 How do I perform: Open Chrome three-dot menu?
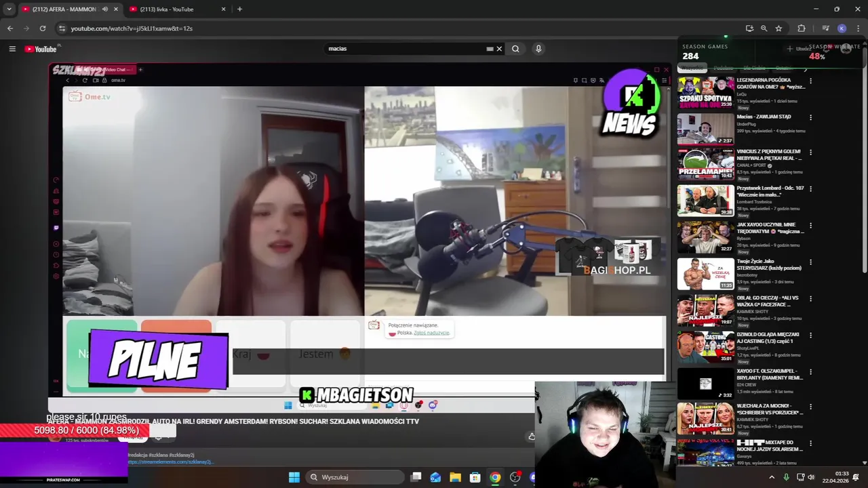click(859, 28)
